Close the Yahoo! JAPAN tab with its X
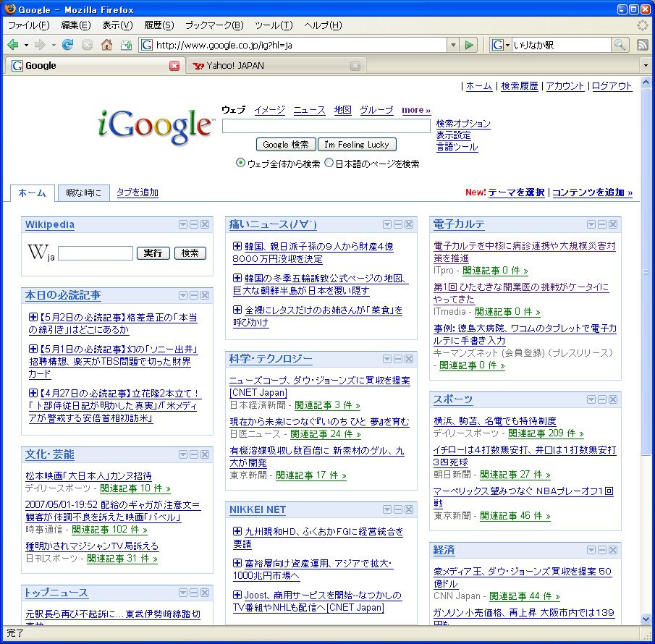The width and height of the screenshot is (655, 644). coord(355,66)
